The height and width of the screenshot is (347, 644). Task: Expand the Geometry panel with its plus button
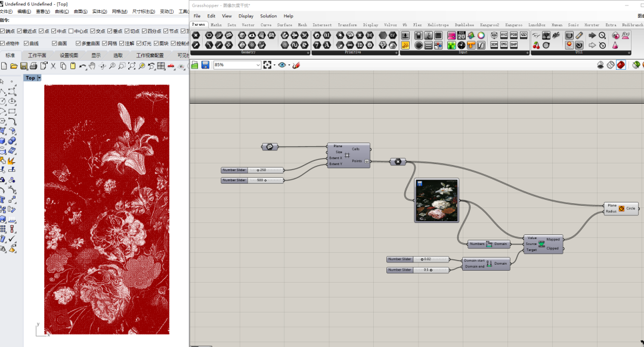tap(308, 53)
